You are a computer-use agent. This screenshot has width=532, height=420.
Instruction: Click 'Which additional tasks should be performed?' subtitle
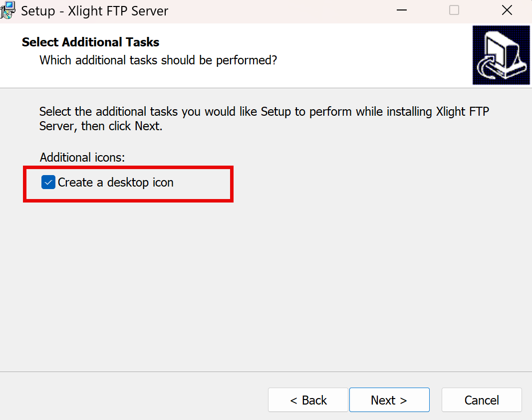pyautogui.click(x=158, y=60)
